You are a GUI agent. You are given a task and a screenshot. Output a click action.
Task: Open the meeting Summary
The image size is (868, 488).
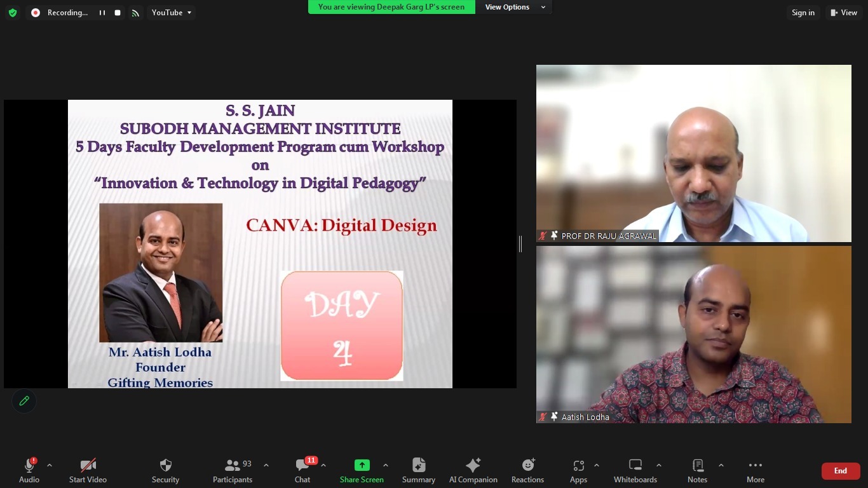click(x=418, y=470)
